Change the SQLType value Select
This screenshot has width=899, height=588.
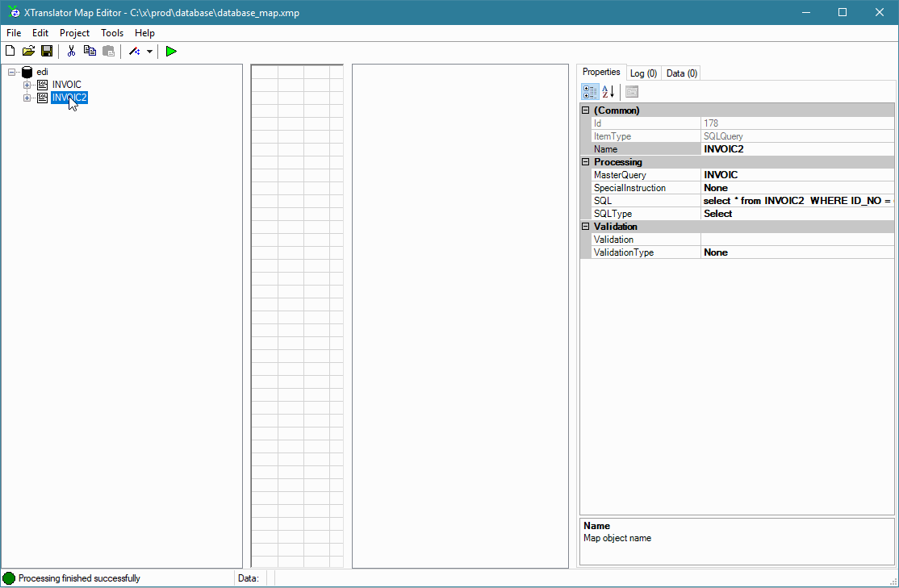tap(797, 214)
